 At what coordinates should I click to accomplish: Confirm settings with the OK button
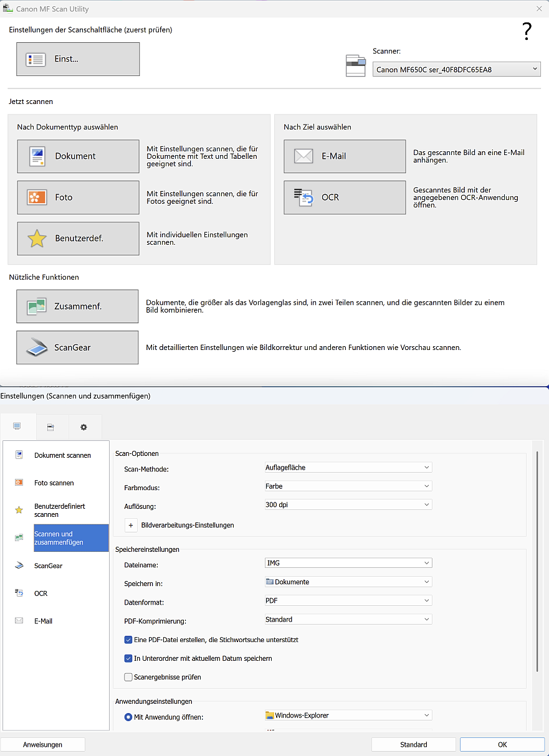[x=502, y=744]
